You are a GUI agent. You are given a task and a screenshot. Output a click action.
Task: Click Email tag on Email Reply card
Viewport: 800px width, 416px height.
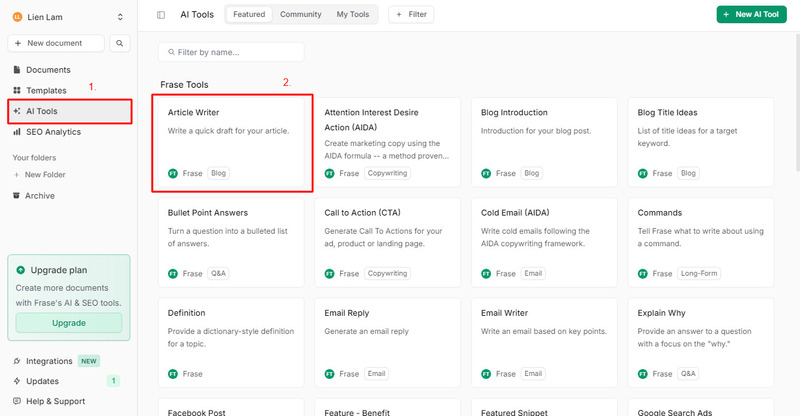tap(377, 374)
